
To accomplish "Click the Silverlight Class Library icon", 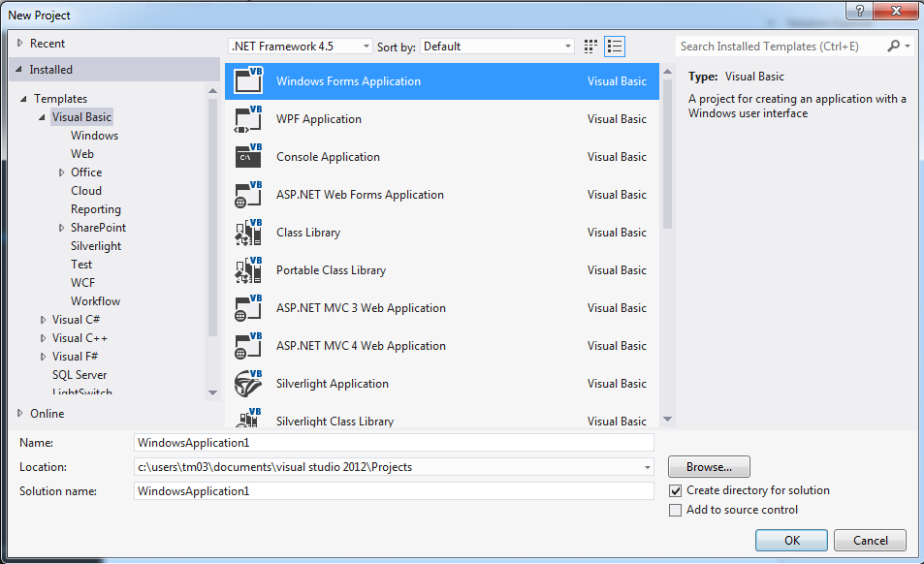I will click(x=248, y=418).
